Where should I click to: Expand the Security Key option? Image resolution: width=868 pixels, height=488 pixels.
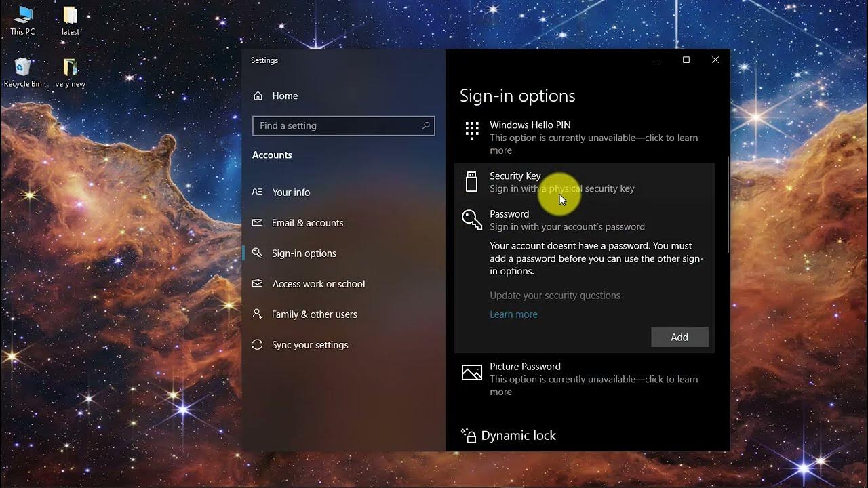[x=584, y=182]
